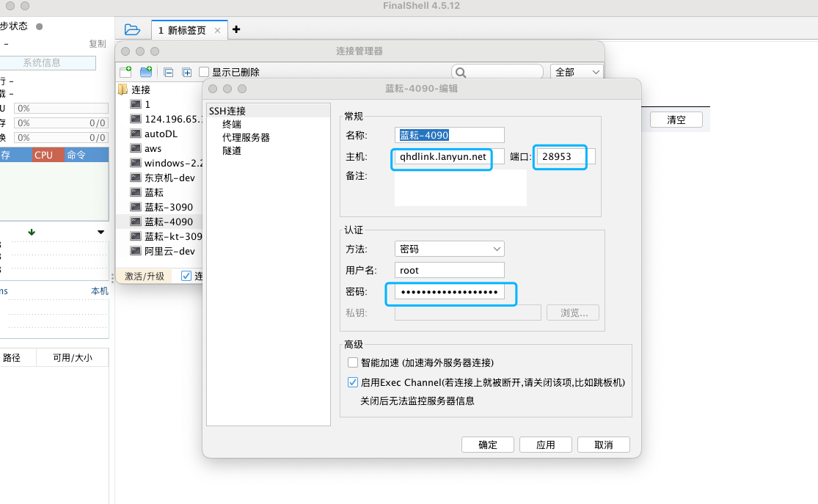Select the 连接 root folder in the tree
The height and width of the screenshot is (504, 818).
click(141, 90)
